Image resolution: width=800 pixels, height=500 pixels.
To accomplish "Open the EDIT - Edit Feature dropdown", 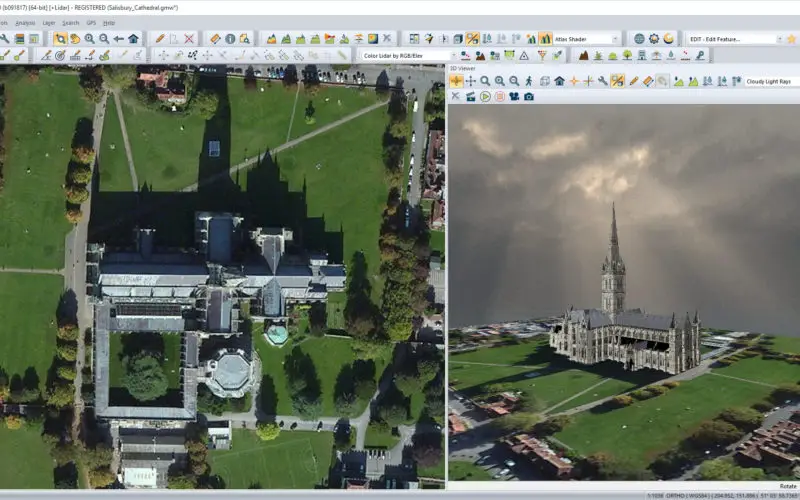I will pyautogui.click(x=735, y=39).
